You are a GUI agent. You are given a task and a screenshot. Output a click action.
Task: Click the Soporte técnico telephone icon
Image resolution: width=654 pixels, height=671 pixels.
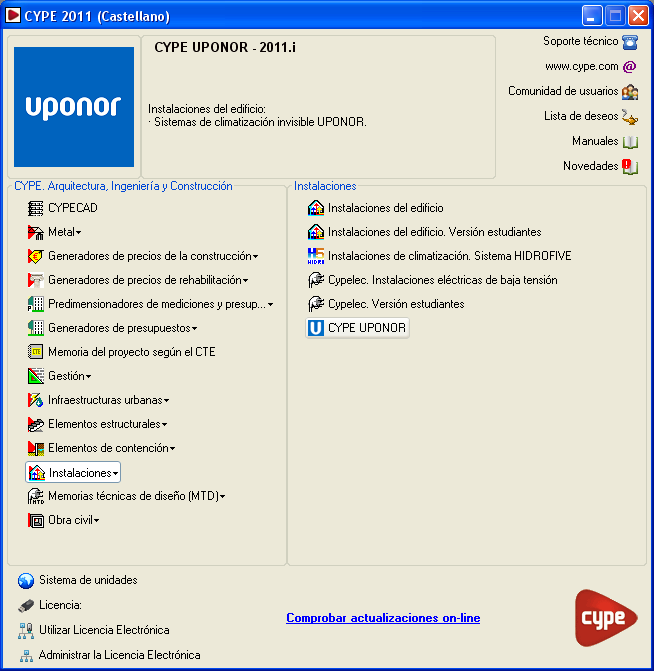point(630,42)
